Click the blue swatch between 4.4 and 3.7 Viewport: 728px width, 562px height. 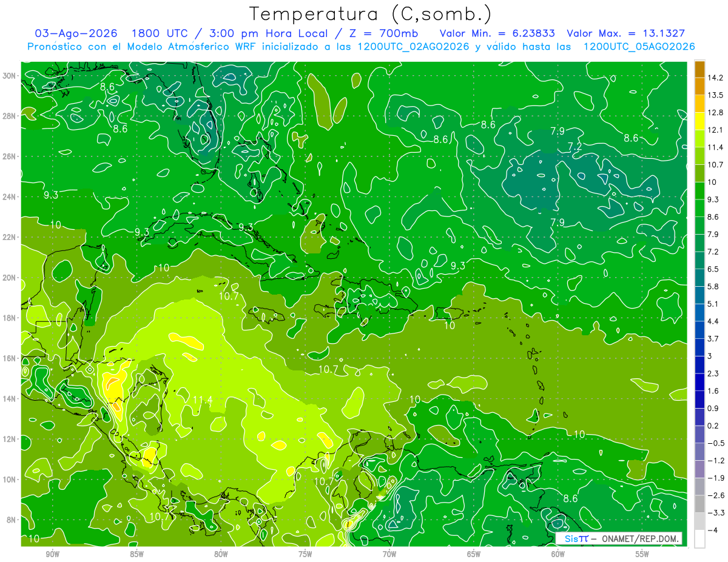699,330
